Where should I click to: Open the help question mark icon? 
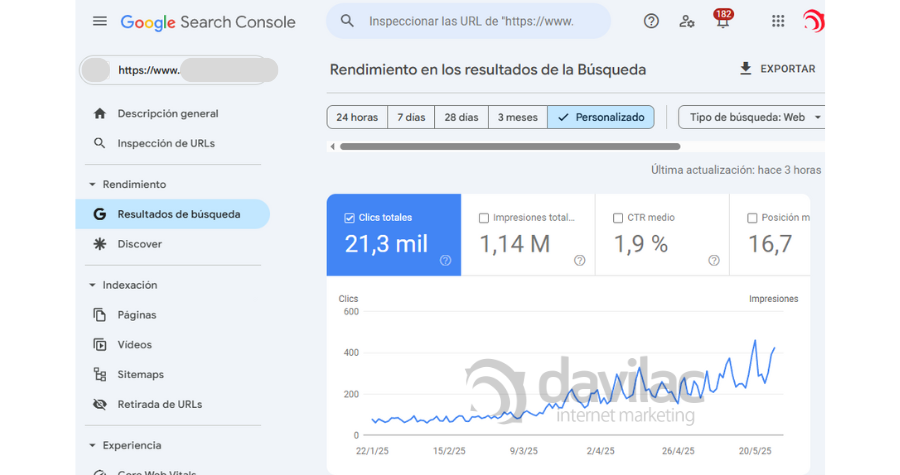click(651, 21)
